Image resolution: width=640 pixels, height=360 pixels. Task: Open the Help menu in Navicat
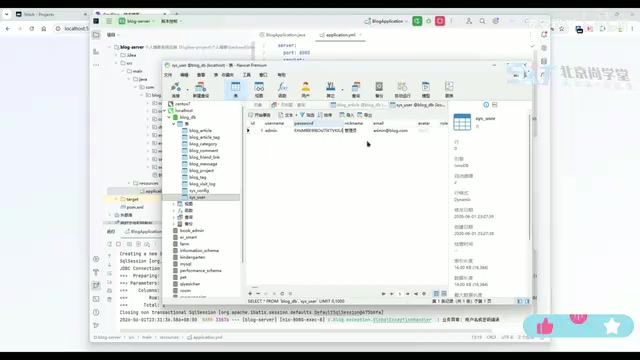[x=282, y=75]
